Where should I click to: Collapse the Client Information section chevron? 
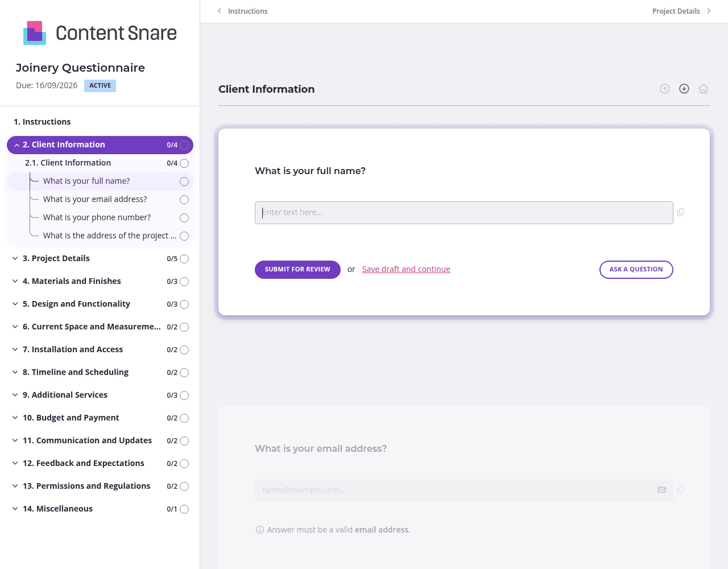point(16,145)
